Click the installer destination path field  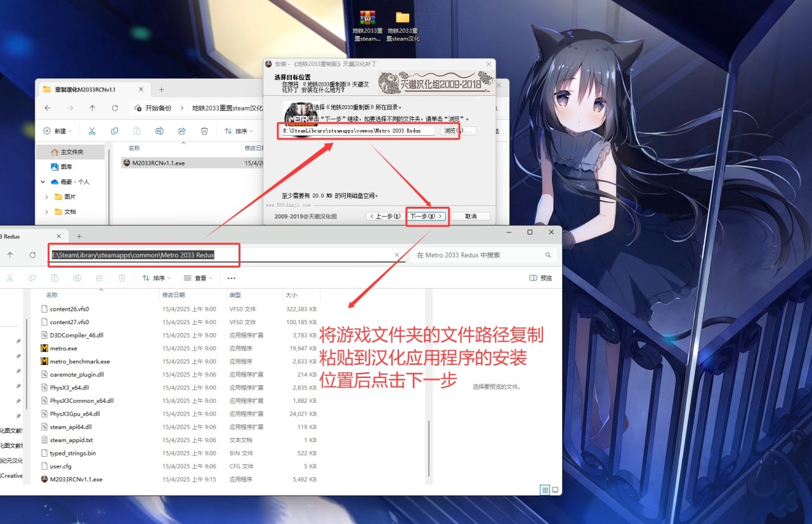[x=358, y=131]
